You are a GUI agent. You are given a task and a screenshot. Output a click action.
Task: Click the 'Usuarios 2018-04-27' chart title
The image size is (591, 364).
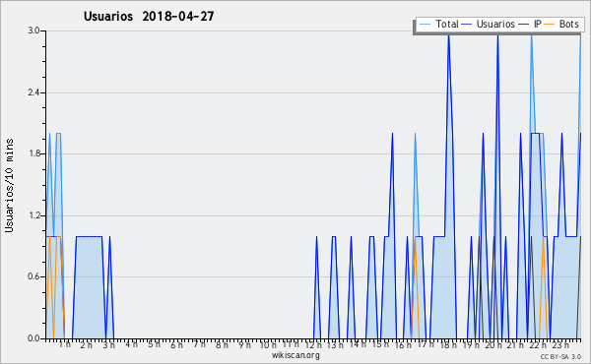pos(149,16)
